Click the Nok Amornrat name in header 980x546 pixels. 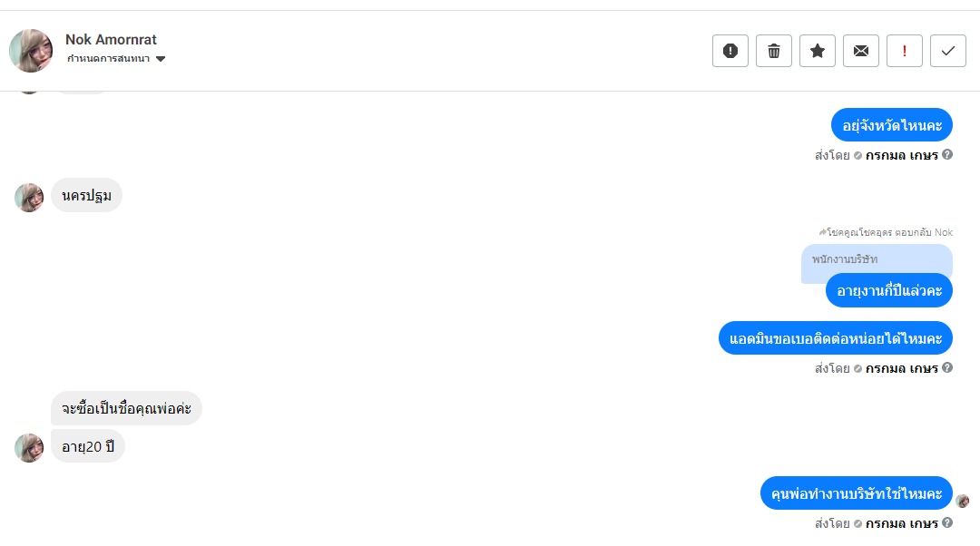(111, 40)
